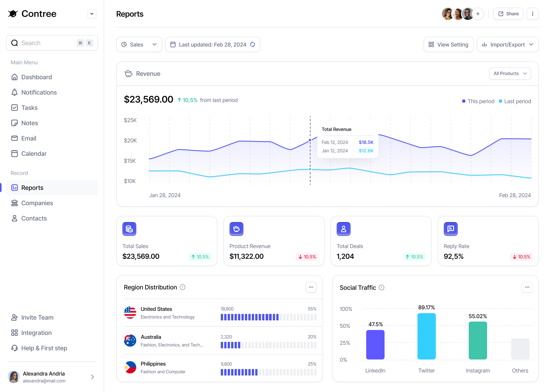Click the Social Traffic info icon
Image resolution: width=551 pixels, height=392 pixels.
click(x=381, y=287)
